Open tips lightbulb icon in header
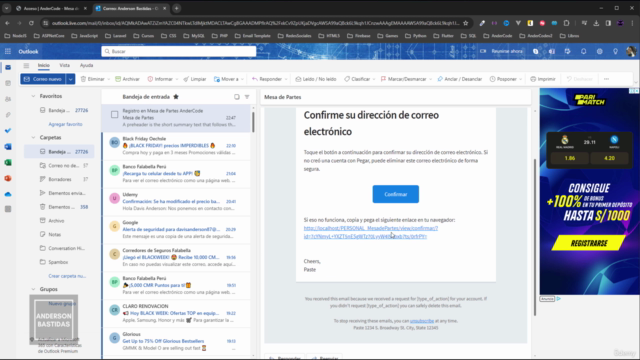Screen dimensions: 640x360 pyautogui.click(x=615, y=51)
